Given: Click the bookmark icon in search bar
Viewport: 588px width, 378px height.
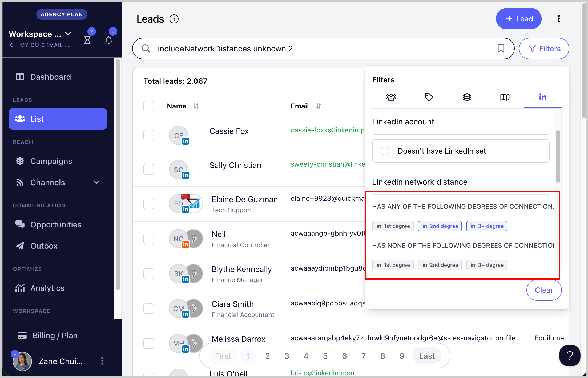Looking at the screenshot, I should click(501, 49).
